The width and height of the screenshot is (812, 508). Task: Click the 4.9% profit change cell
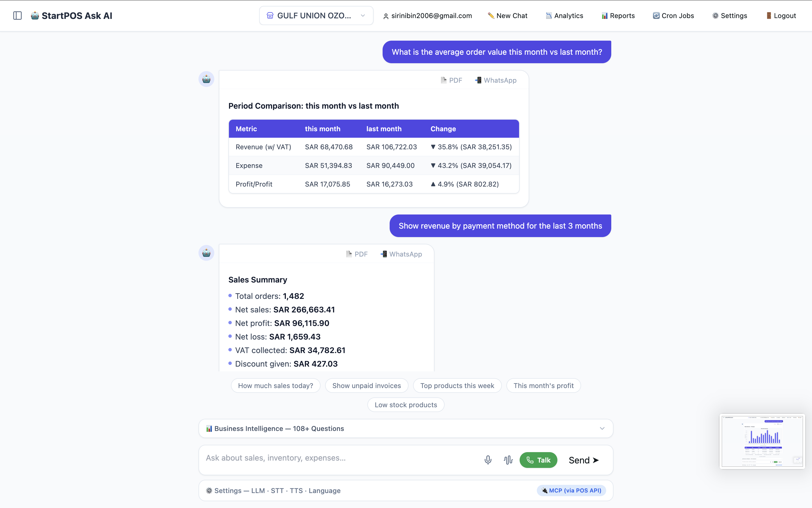tap(465, 184)
